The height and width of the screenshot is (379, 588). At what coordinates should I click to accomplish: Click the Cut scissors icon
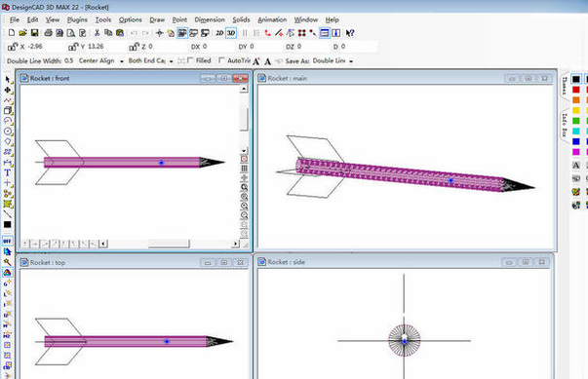click(x=97, y=33)
